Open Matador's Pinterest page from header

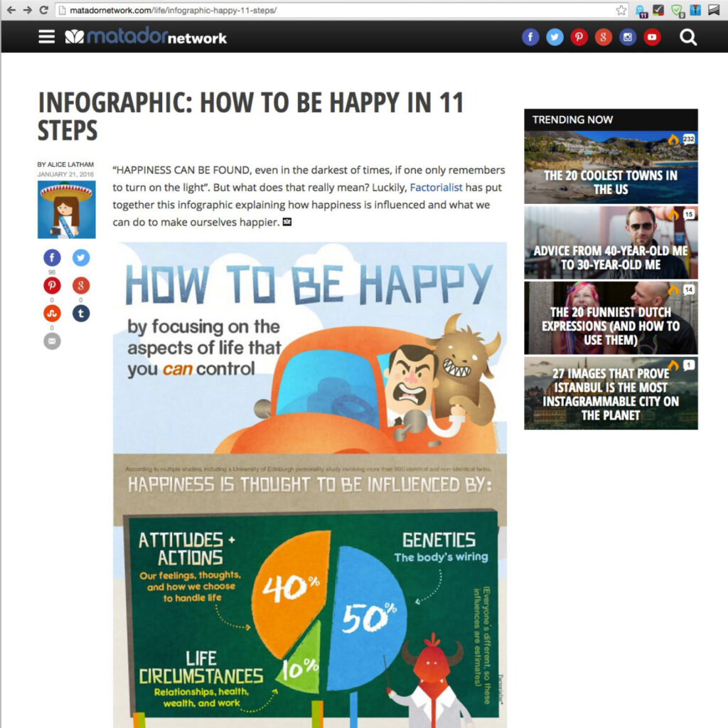579,37
